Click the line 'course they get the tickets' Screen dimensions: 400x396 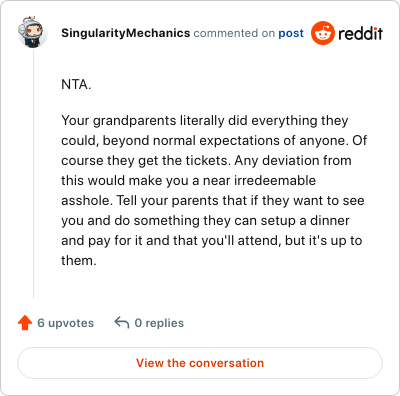[x=206, y=161]
